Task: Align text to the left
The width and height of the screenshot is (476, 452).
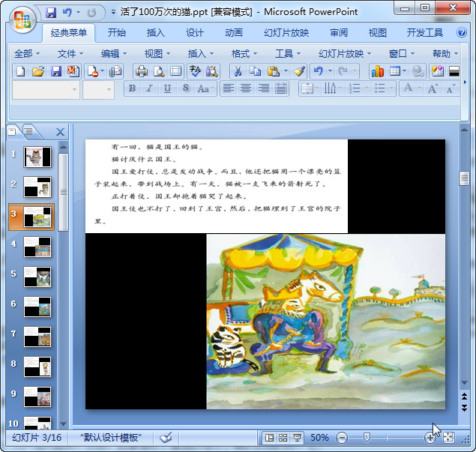Action: click(x=229, y=88)
